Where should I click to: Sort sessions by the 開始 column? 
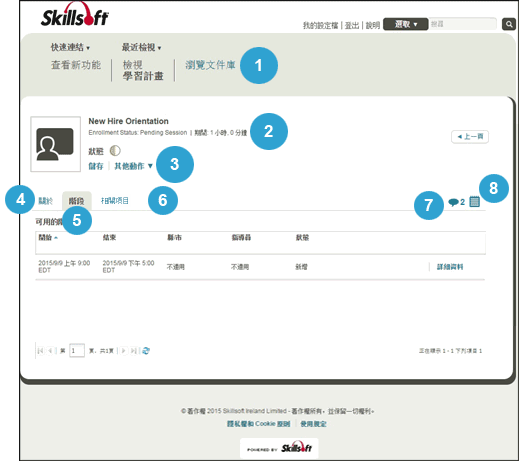click(x=48, y=237)
